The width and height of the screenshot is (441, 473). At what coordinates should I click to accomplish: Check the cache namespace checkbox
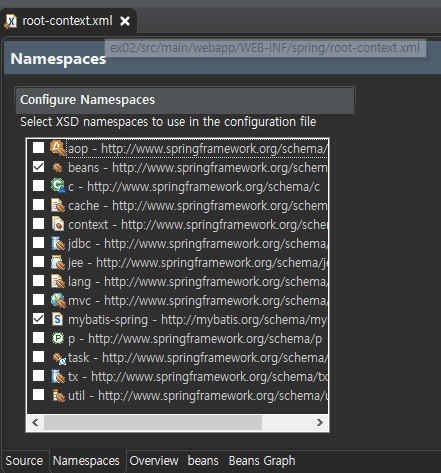[38, 205]
